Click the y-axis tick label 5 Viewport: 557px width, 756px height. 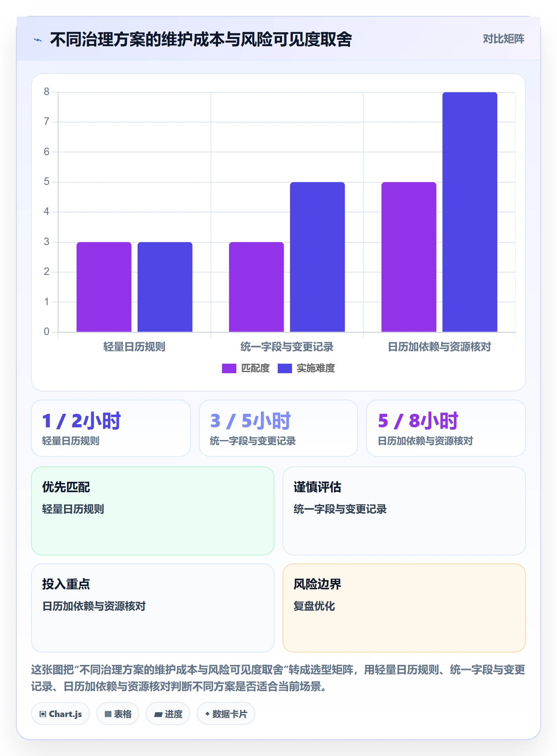click(47, 182)
